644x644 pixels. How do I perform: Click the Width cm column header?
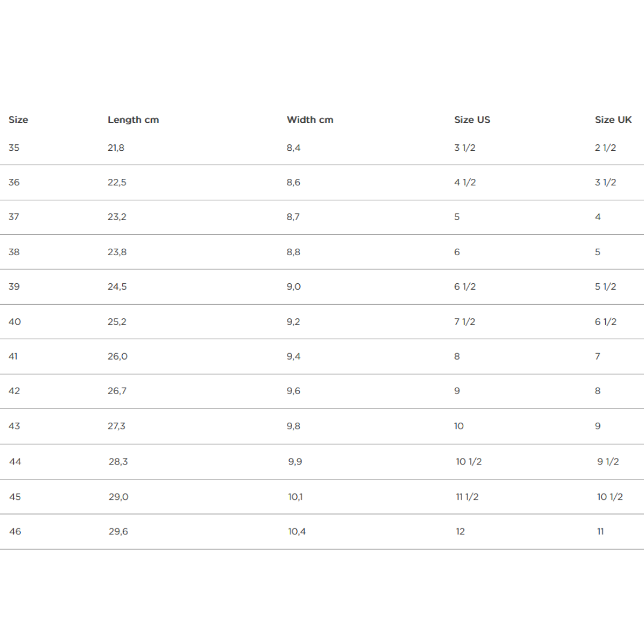310,120
